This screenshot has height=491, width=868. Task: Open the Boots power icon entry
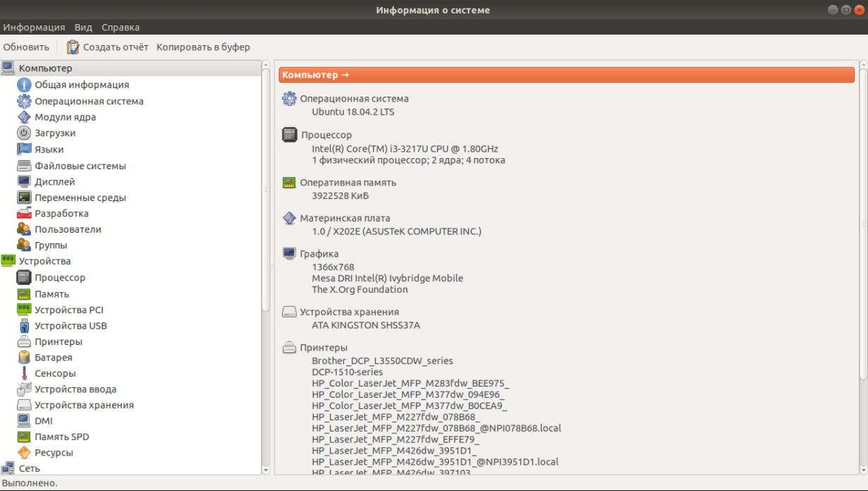[24, 133]
